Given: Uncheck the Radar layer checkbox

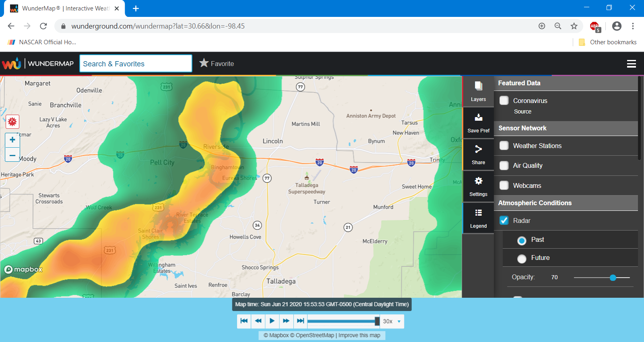Looking at the screenshot, I should pyautogui.click(x=504, y=220).
